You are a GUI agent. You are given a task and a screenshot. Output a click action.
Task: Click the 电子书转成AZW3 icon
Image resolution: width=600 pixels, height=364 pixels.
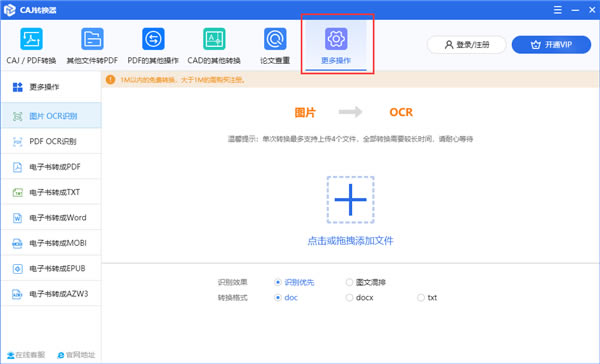[18, 294]
